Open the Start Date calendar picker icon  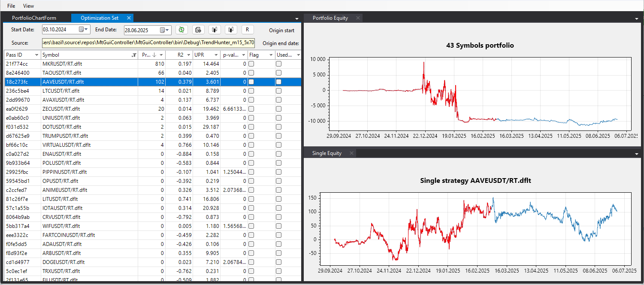[84, 29]
